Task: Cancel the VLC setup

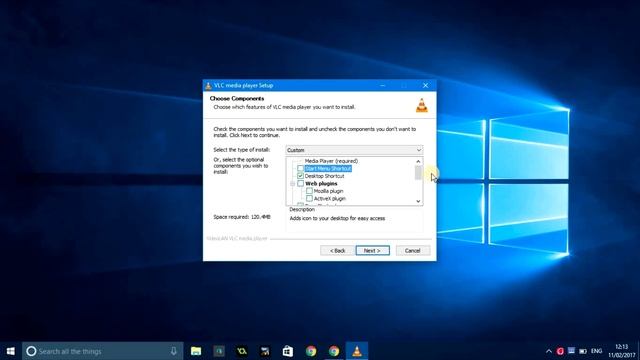Action: [413, 251]
